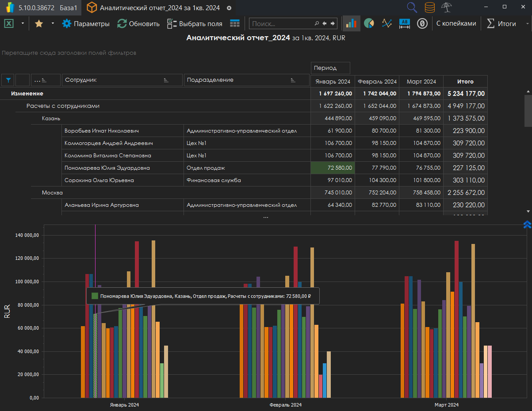
Task: Toggle the blue filter funnel button
Action: coord(8,80)
